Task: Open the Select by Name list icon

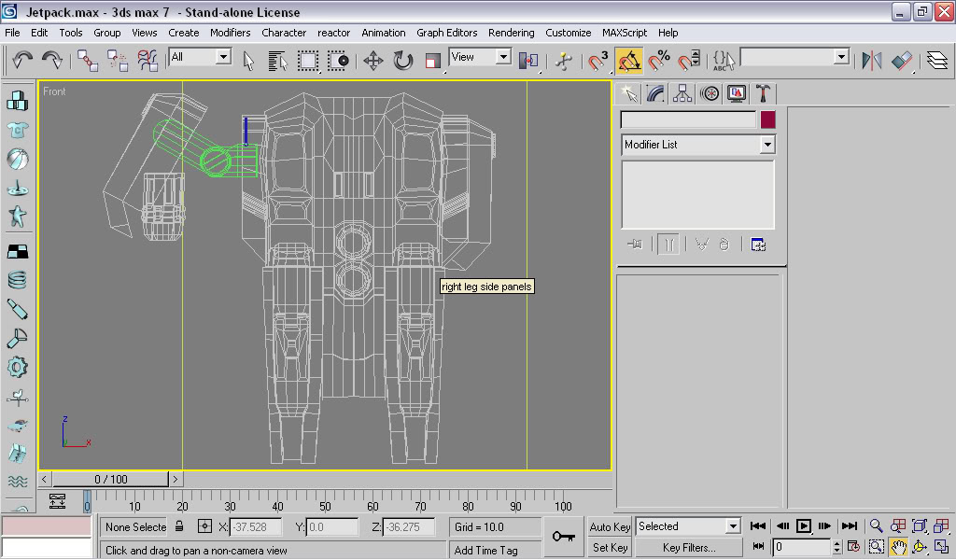Action: click(x=277, y=61)
